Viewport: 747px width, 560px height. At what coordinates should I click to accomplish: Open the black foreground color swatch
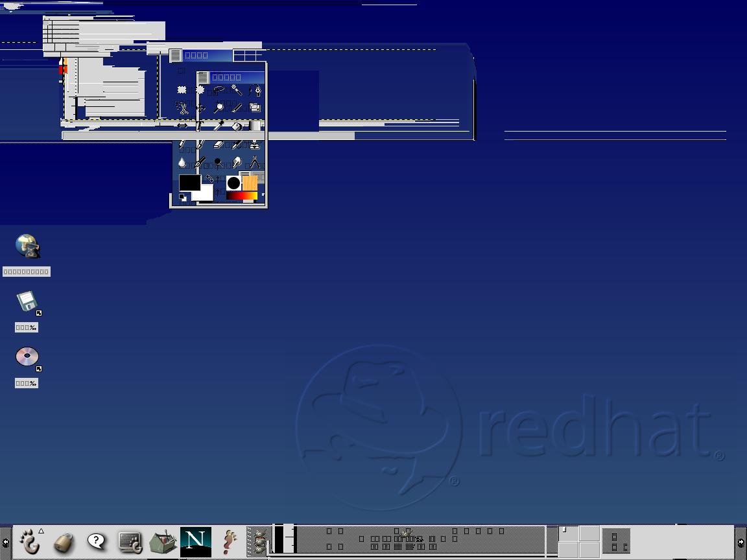[x=190, y=182]
